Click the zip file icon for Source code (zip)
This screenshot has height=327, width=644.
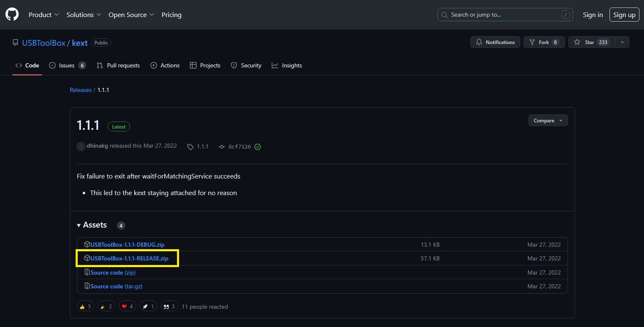(87, 272)
